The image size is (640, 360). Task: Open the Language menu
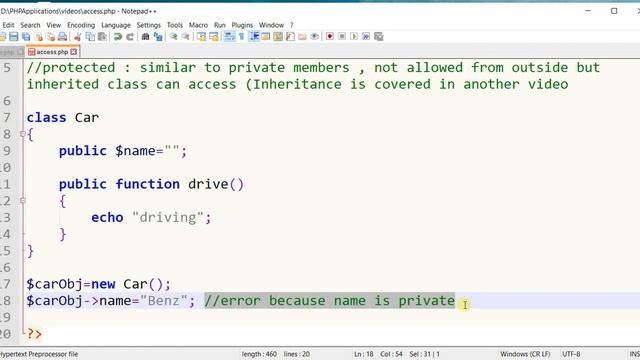(x=116, y=25)
